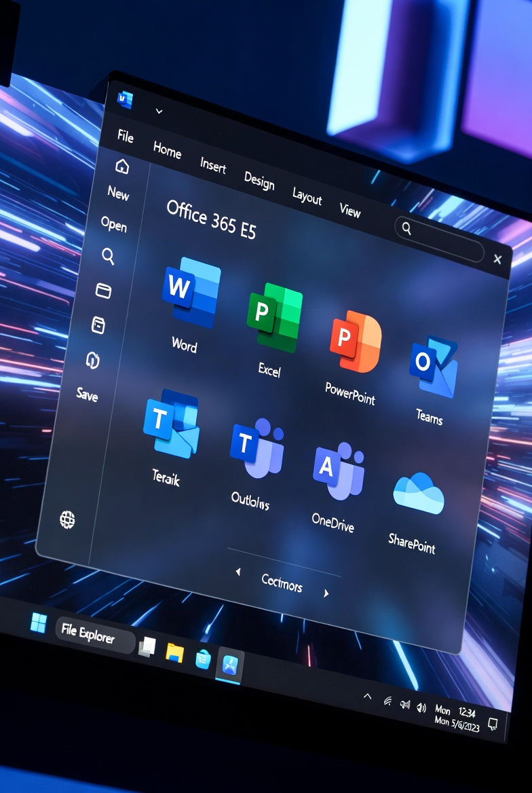
Task: Expand the title bar chevron dropdown
Action: [x=159, y=111]
